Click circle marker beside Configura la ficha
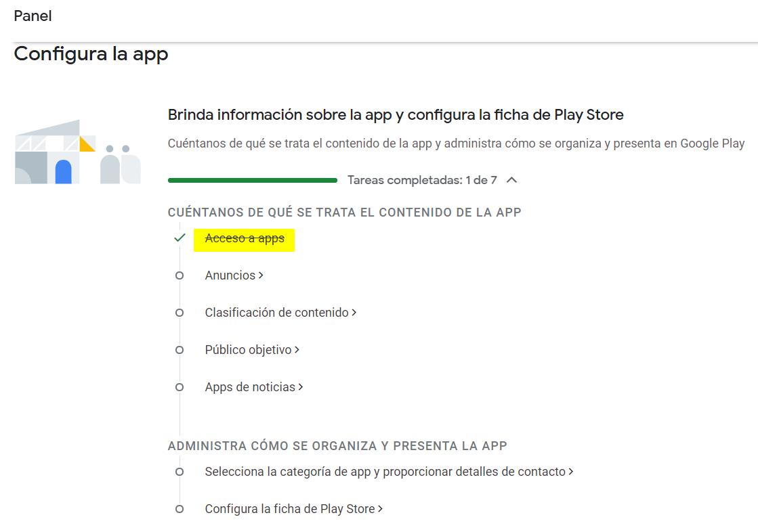Image resolution: width=758 pixels, height=532 pixels. [180, 509]
